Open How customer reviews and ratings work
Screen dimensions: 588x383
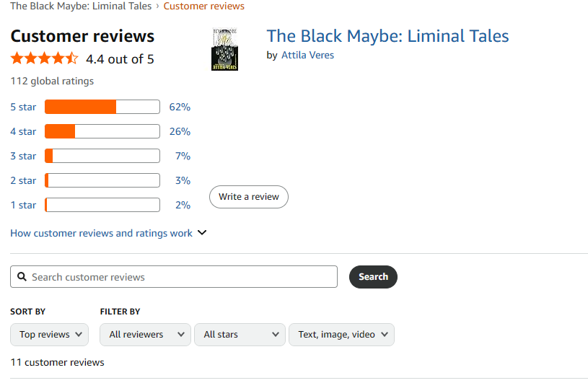coord(101,233)
